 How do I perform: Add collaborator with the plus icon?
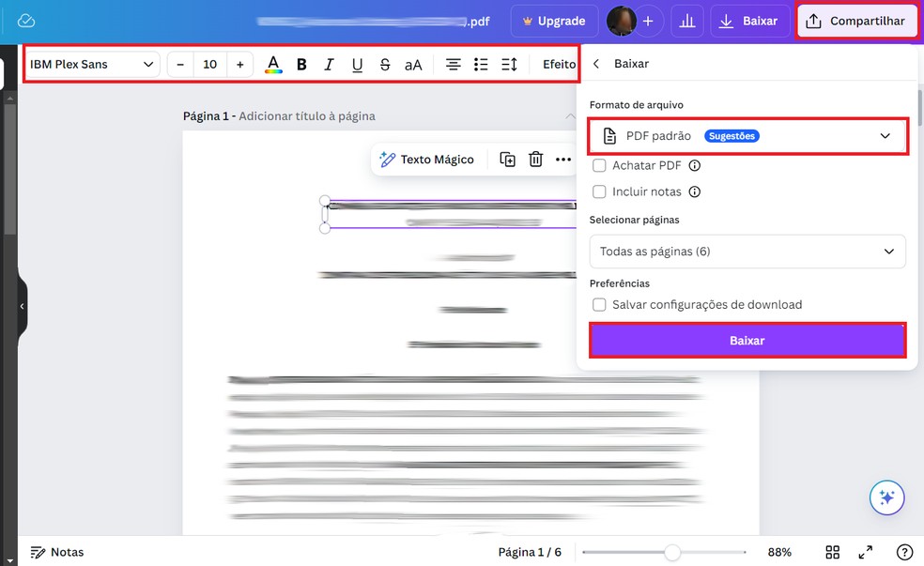pyautogui.click(x=648, y=22)
